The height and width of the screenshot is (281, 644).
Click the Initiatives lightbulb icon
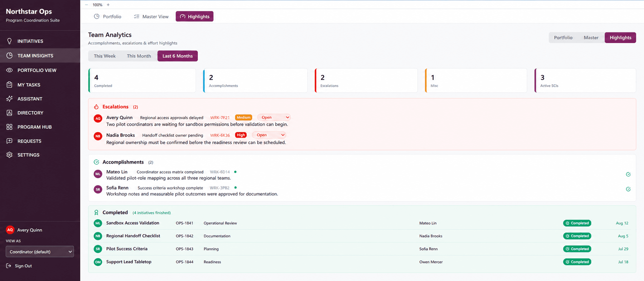pos(10,41)
